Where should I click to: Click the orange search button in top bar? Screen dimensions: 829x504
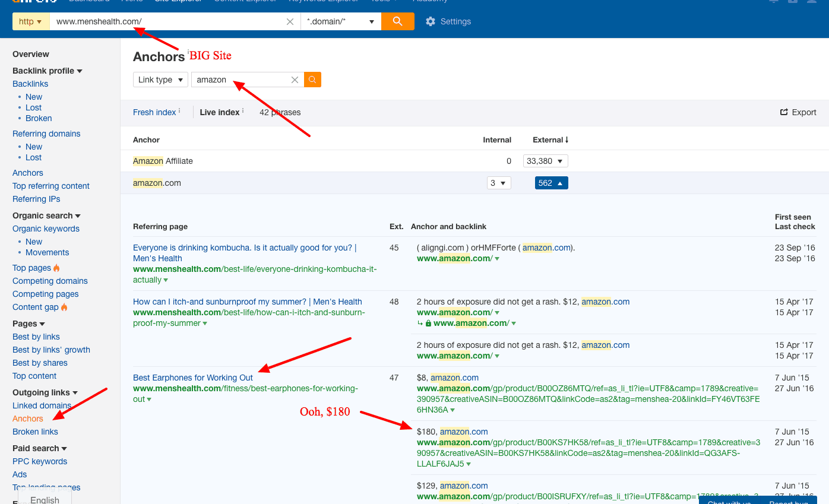pos(397,21)
